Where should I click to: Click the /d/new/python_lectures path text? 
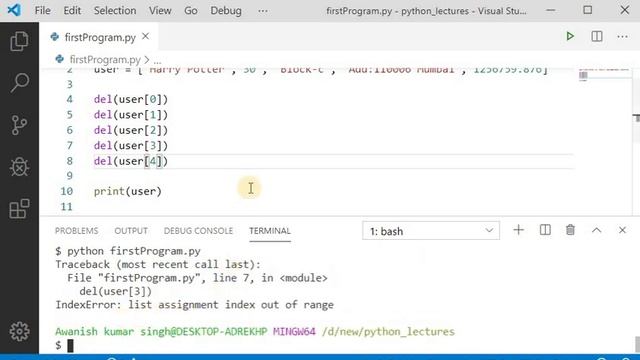click(388, 331)
